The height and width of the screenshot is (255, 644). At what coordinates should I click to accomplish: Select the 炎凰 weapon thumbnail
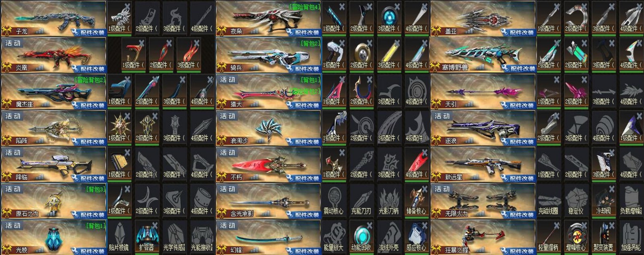pyautogui.click(x=53, y=54)
